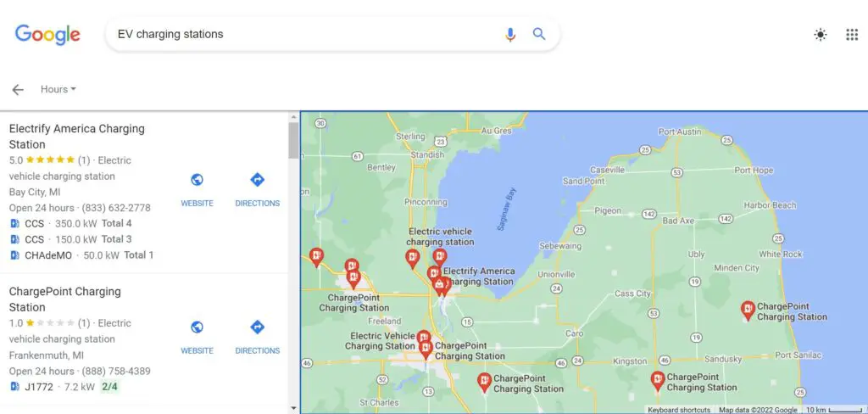This screenshot has height=414, width=868.
Task: Click the CHAdeMO 50.0 kW connector icon
Action: (x=15, y=255)
